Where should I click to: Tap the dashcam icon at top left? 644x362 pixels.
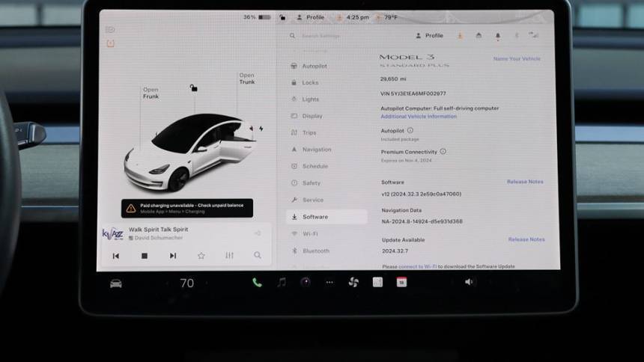point(110,30)
